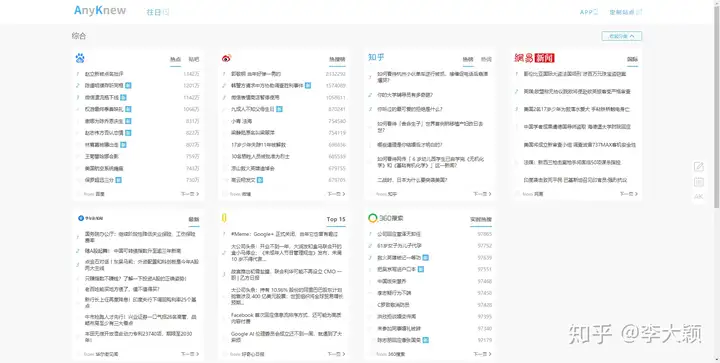
Task: Click badge next to 保罗绝杀三分
Action: click(118, 180)
